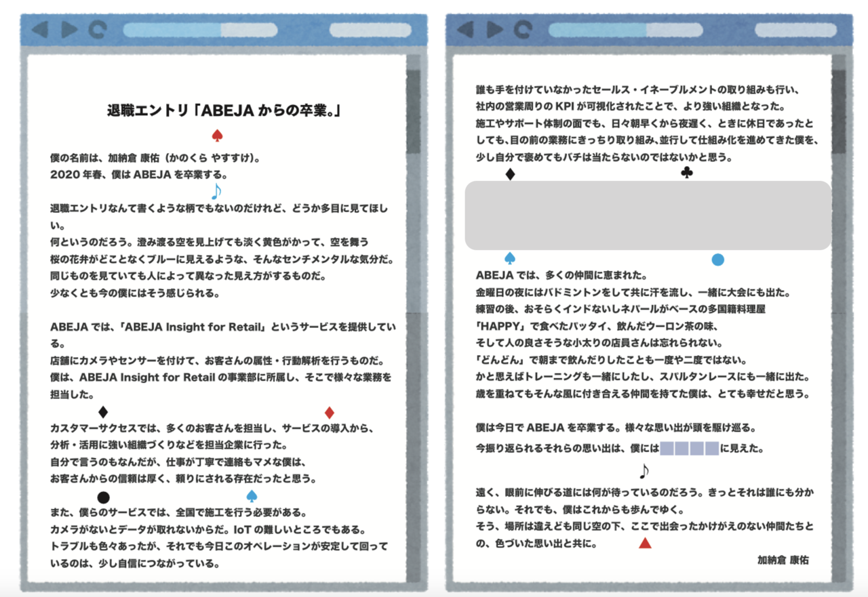Click the red triangle near the page end

pos(645,543)
